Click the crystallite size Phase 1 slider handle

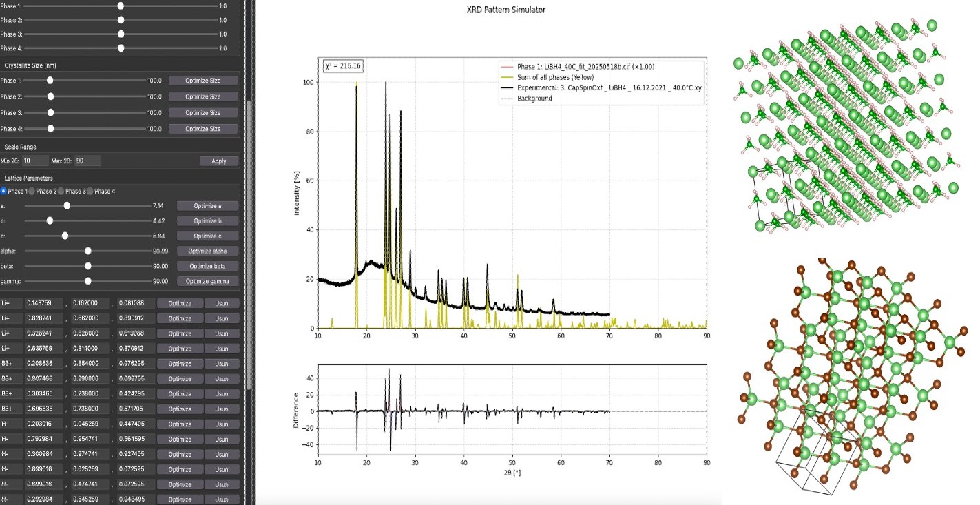pyautogui.click(x=50, y=81)
